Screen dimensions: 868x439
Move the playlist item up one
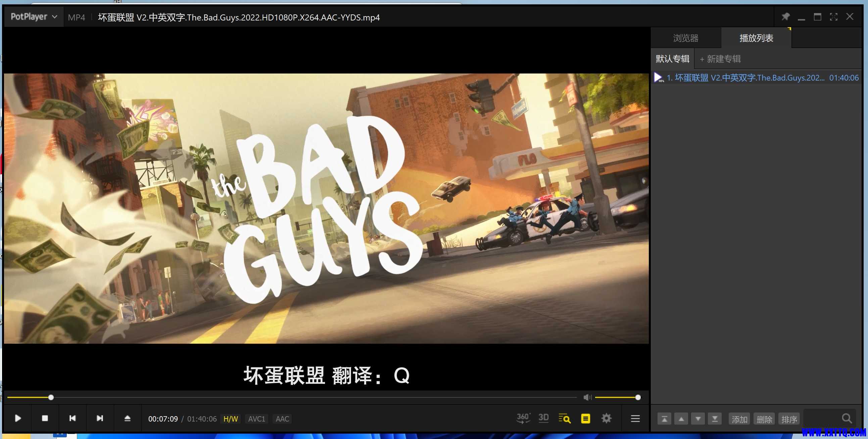point(681,419)
